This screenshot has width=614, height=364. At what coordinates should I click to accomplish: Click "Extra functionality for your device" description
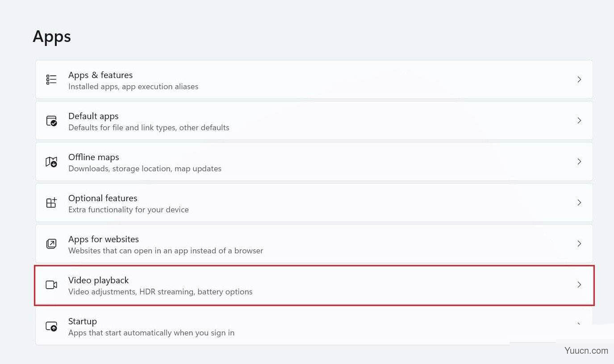129,210
